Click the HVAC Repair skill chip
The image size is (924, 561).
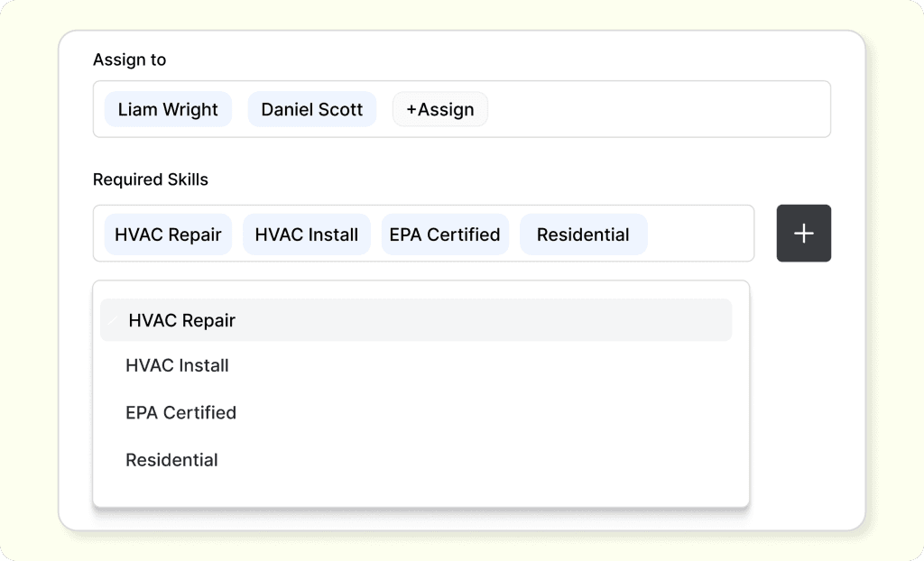point(168,234)
